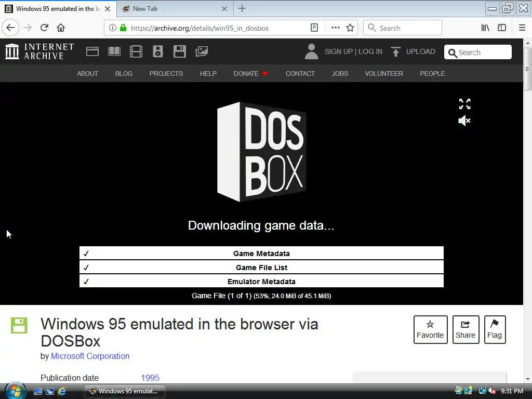532x399 pixels.
Task: Open the DONATE menu item
Action: (250, 74)
